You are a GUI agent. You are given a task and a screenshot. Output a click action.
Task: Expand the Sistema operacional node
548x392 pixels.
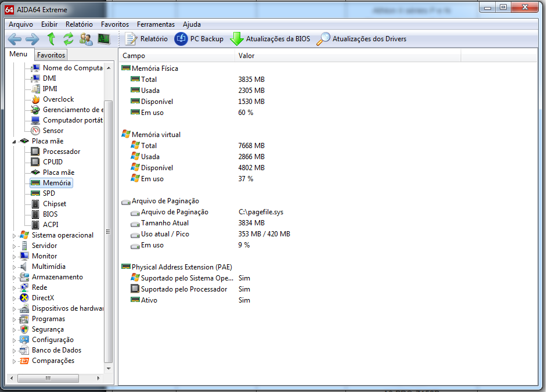point(14,236)
